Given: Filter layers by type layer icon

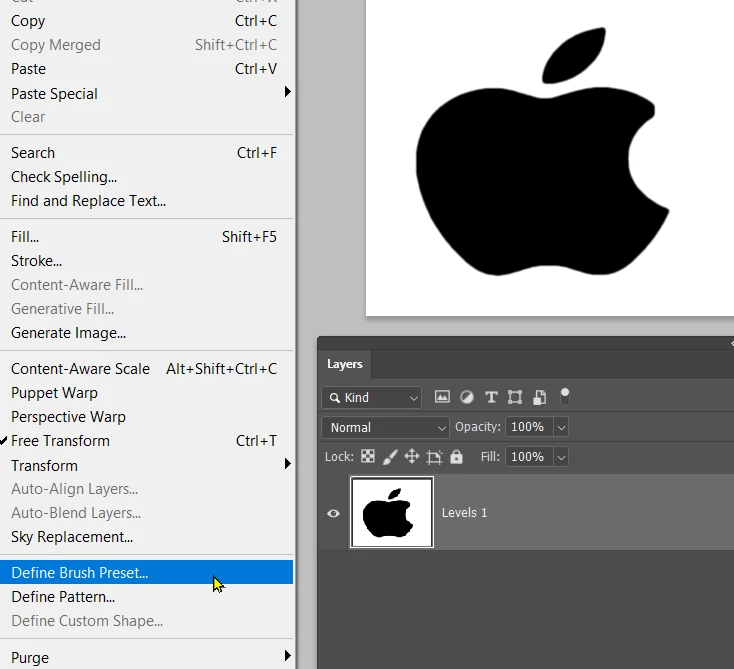Looking at the screenshot, I should tap(491, 397).
